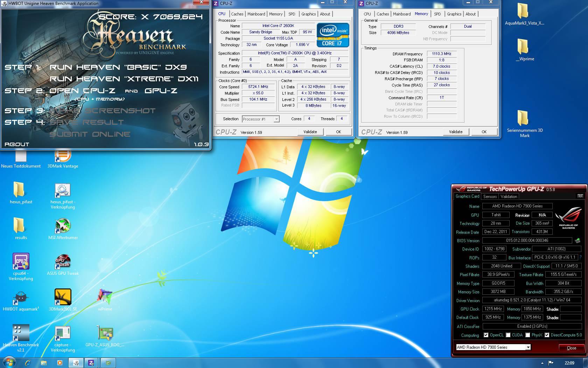
Task: Click Validate in the left CPU-Z window
Action: click(310, 132)
